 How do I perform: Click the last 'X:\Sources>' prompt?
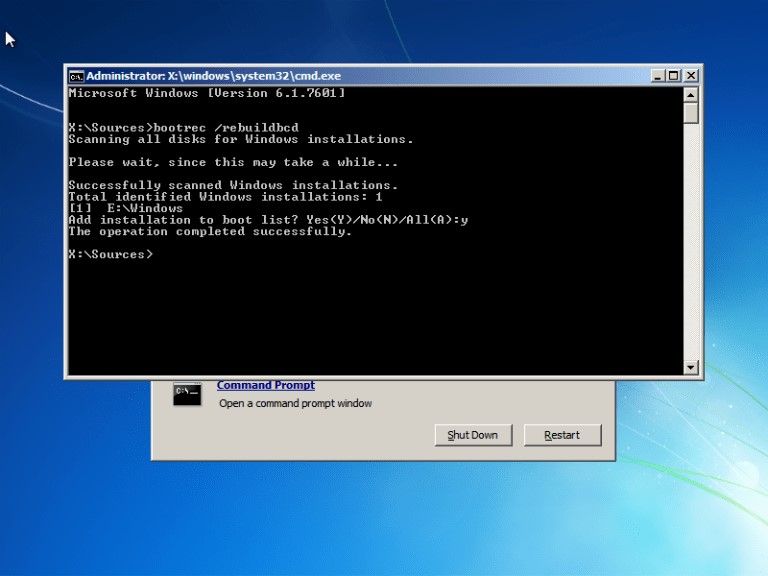111,254
